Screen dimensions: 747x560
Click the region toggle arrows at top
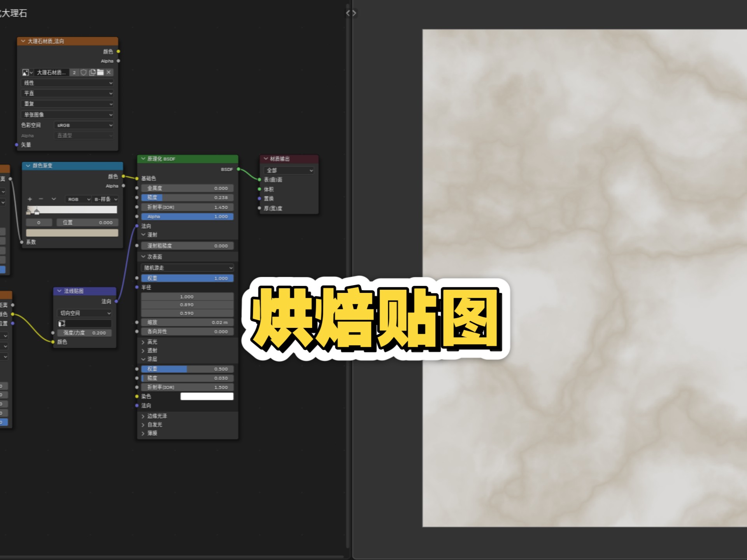click(351, 13)
